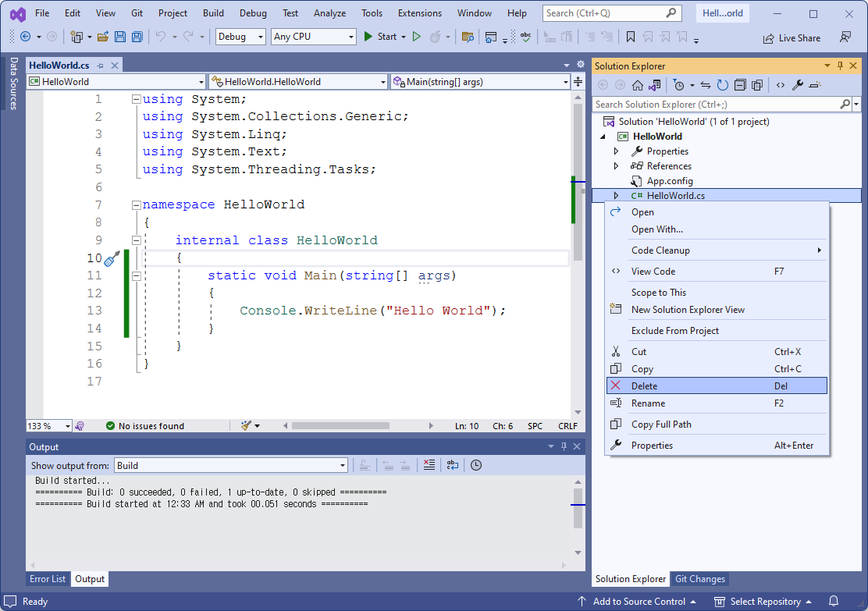Click the Navigate Backward arrow icon

coord(26,37)
